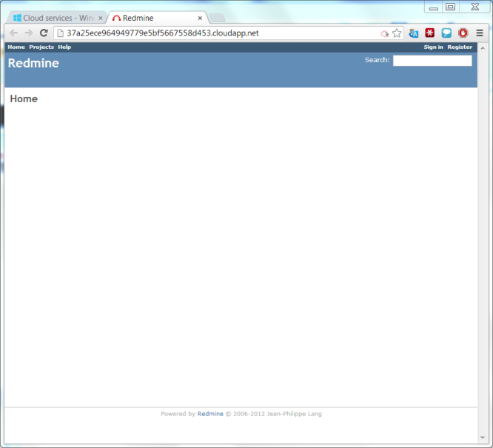Maximize the browser window
The width and height of the screenshot is (493, 448).
451,7
